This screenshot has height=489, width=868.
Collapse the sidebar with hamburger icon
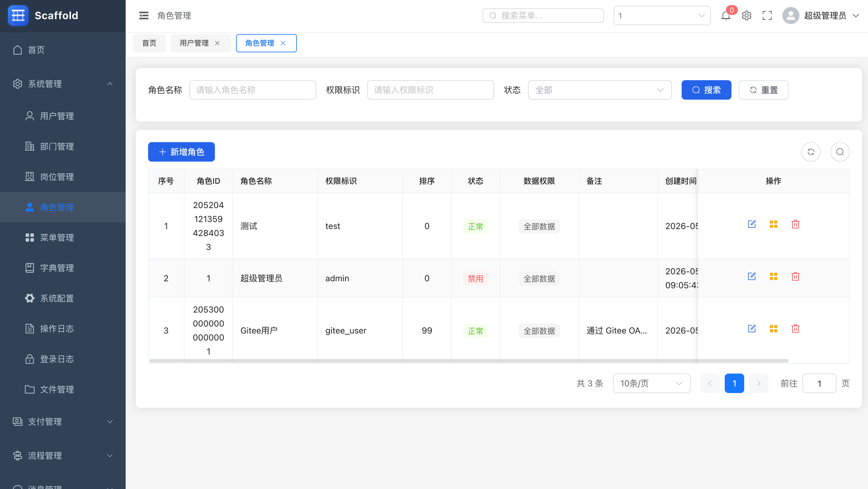tap(144, 15)
